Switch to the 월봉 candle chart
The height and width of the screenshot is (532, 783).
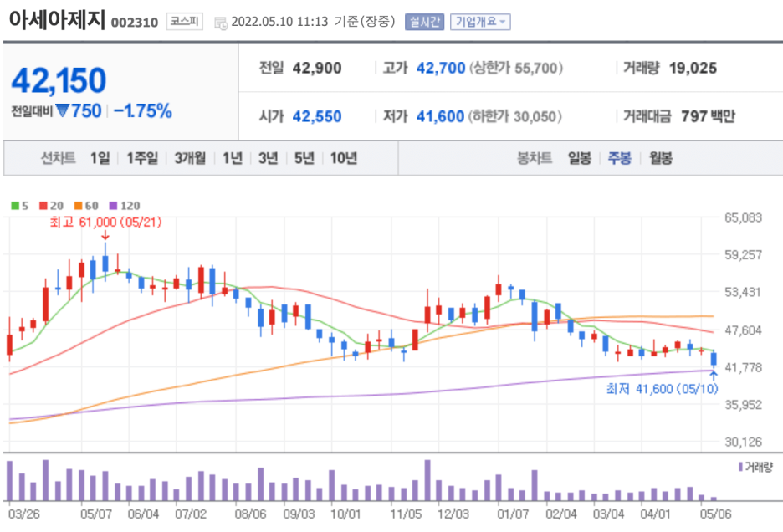[x=660, y=158]
